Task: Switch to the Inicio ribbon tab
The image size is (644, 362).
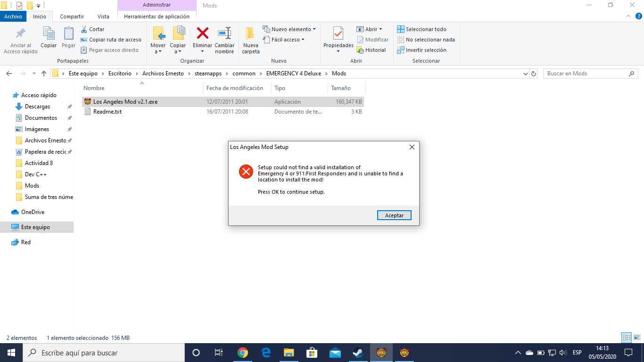Action: coord(40,16)
